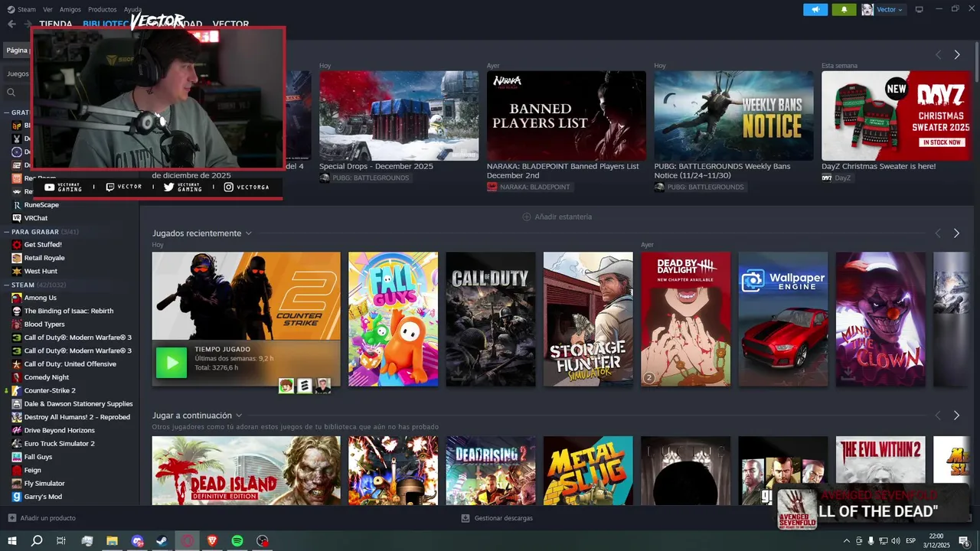Click the Blood Typers game icon

(x=17, y=324)
